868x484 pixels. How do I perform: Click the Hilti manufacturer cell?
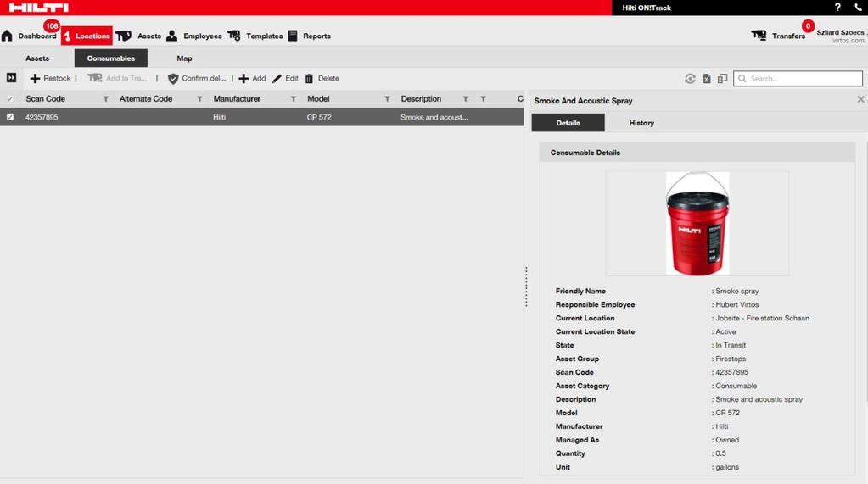219,117
